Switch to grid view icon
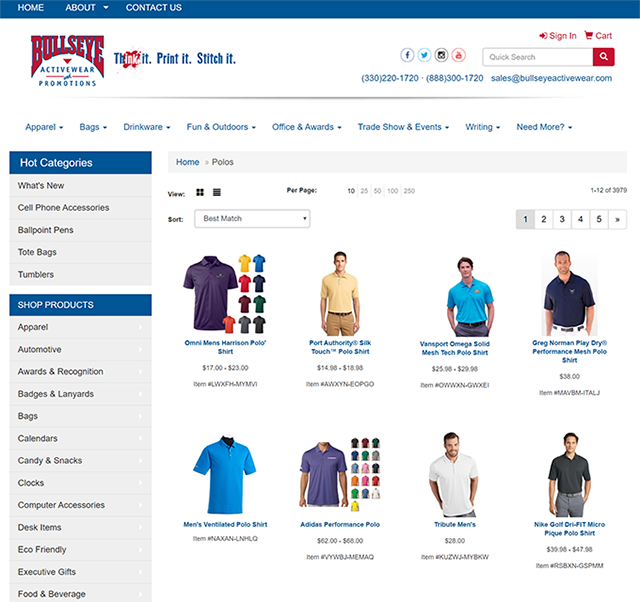 click(200, 192)
